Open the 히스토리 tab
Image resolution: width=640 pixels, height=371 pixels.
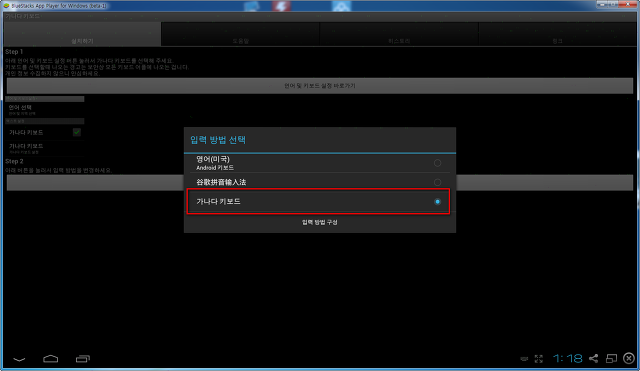[399, 34]
